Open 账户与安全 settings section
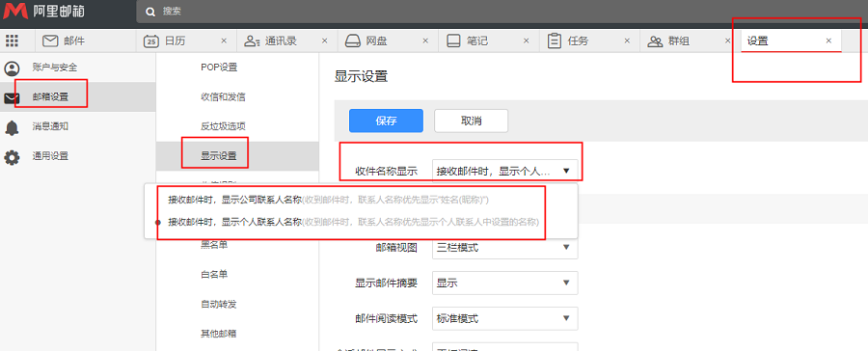 coord(77,67)
